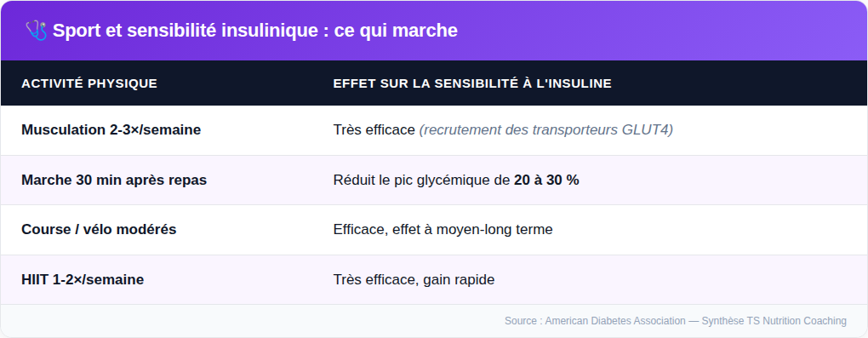Click Synthèse TS Nutrition Coaching in footer

(774, 321)
